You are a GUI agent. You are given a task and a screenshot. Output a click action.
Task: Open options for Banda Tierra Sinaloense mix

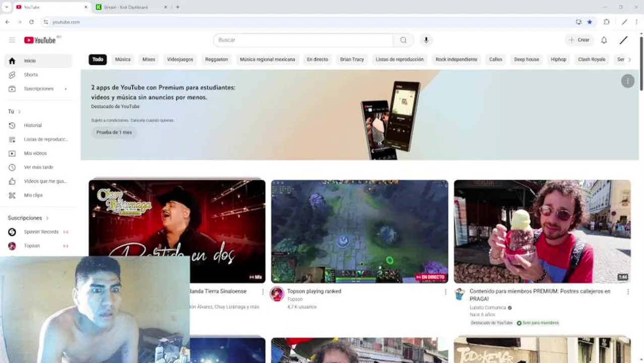(x=263, y=292)
